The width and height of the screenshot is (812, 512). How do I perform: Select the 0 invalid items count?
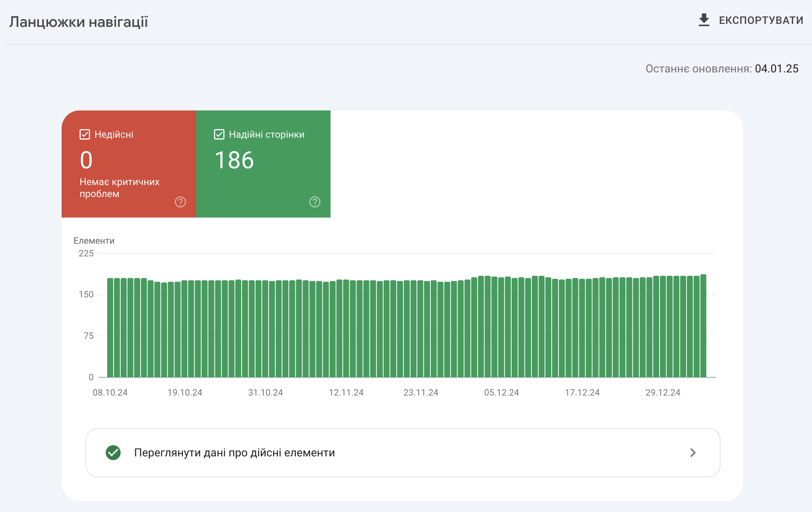[86, 160]
